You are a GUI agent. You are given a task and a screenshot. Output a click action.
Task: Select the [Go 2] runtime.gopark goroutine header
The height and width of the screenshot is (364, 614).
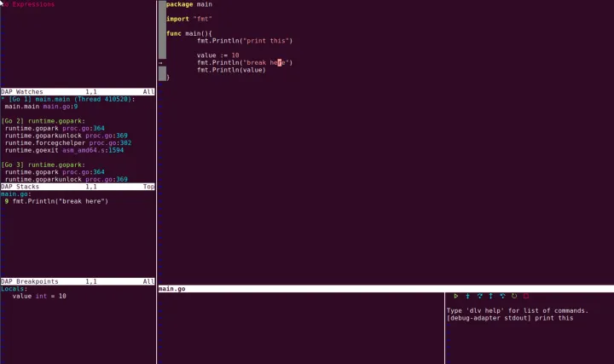43,121
